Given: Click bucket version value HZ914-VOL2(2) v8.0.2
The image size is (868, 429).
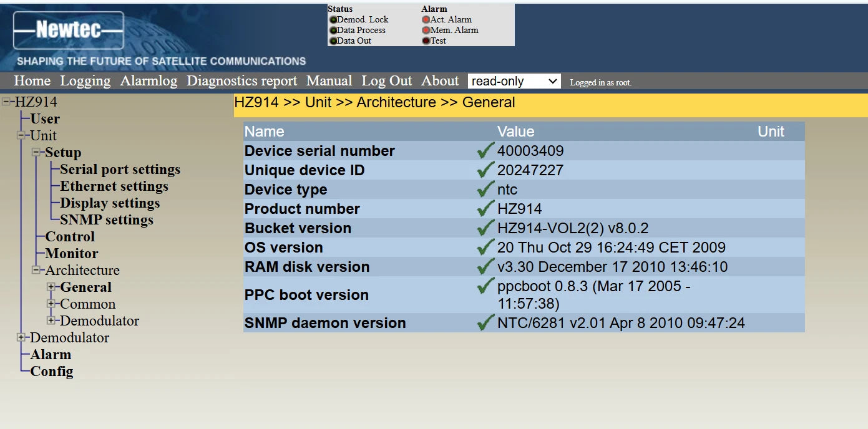Looking at the screenshot, I should tap(573, 228).
